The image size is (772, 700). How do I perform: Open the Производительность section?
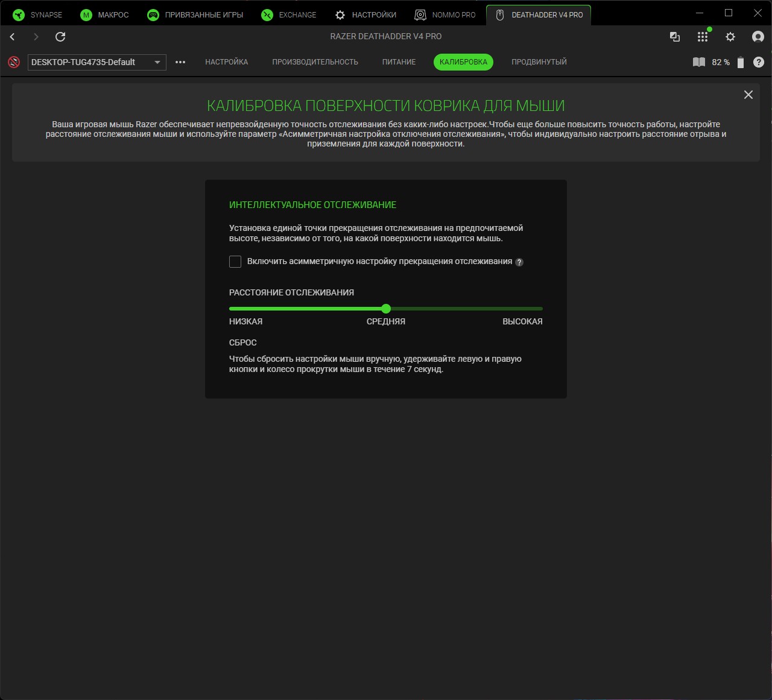click(x=315, y=62)
